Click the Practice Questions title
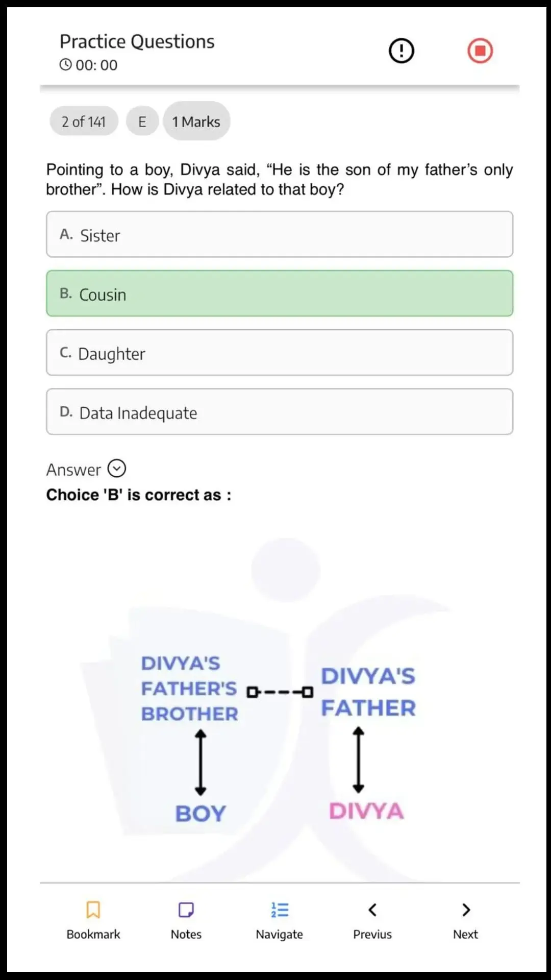This screenshot has width=551, height=980. click(137, 41)
